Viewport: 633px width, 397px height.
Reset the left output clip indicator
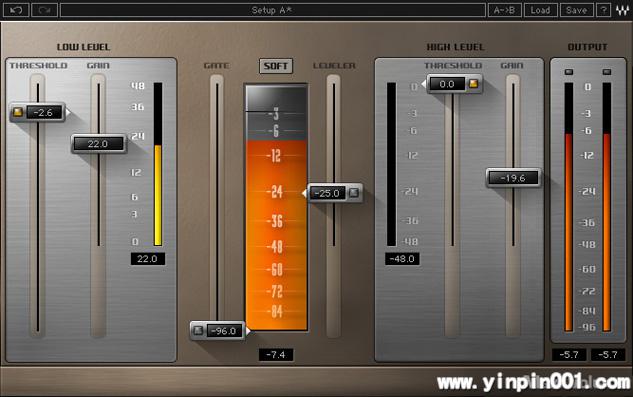(x=569, y=72)
